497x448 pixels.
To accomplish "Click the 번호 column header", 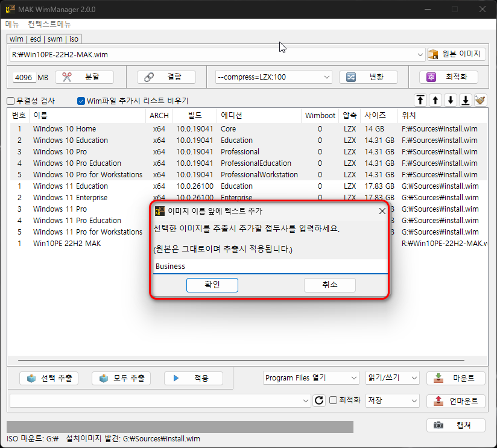I will pyautogui.click(x=19, y=116).
